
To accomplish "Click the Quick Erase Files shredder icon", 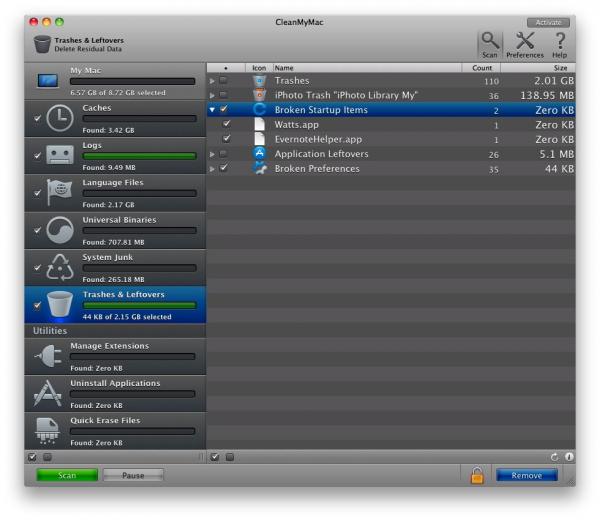I will (x=47, y=431).
